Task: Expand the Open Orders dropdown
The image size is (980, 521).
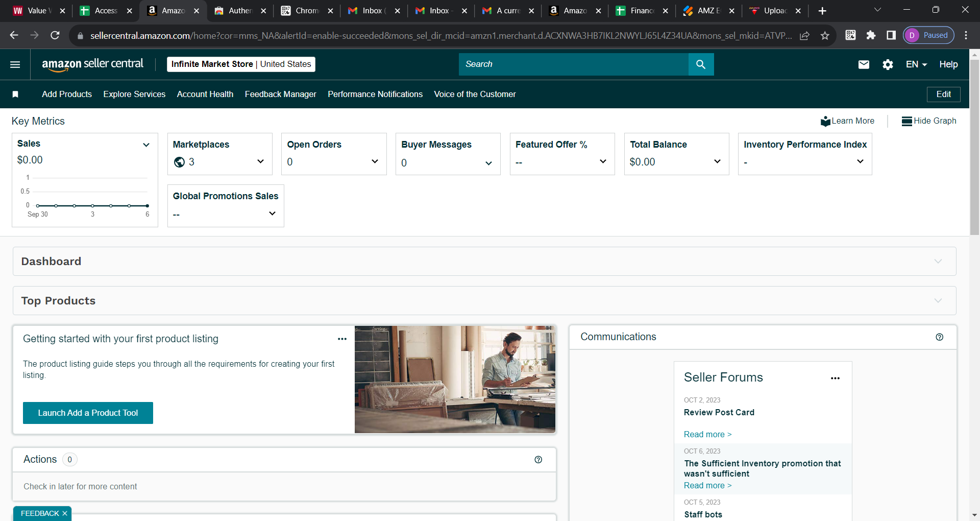Action: (375, 161)
